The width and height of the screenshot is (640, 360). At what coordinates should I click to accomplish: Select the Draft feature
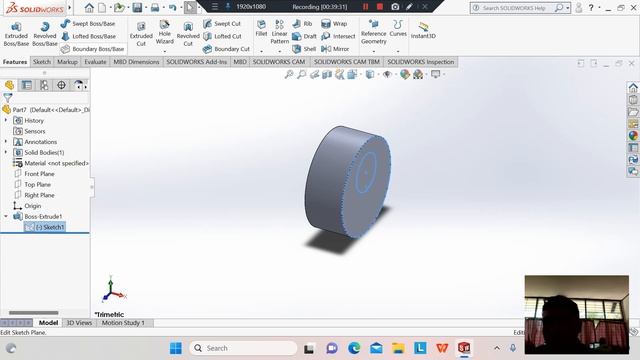[x=304, y=36]
